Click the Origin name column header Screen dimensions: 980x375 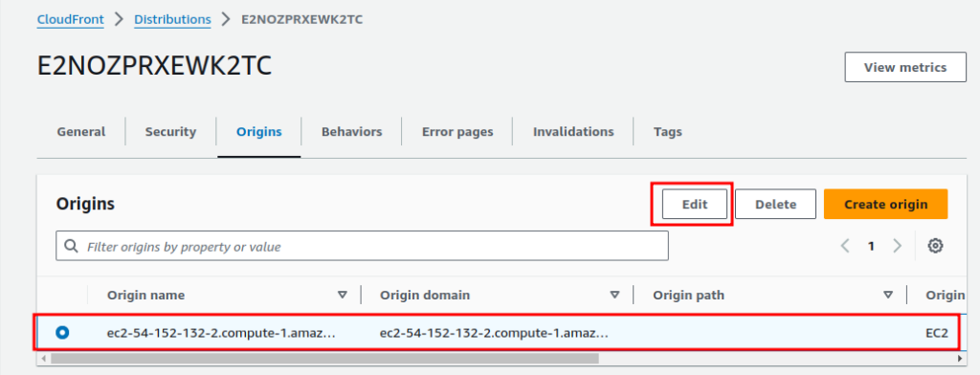click(145, 295)
